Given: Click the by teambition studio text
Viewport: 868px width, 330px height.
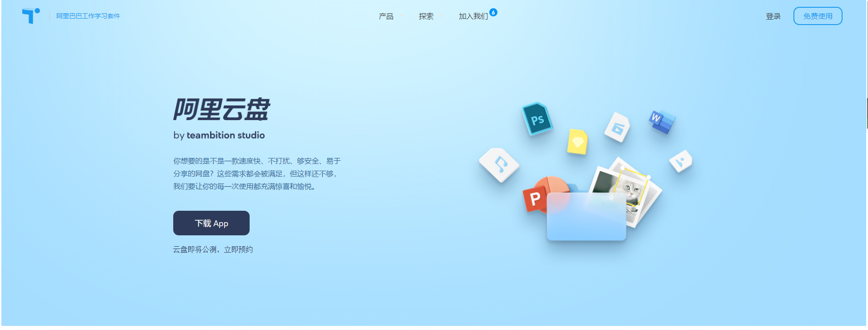Looking at the screenshot, I should (219, 135).
